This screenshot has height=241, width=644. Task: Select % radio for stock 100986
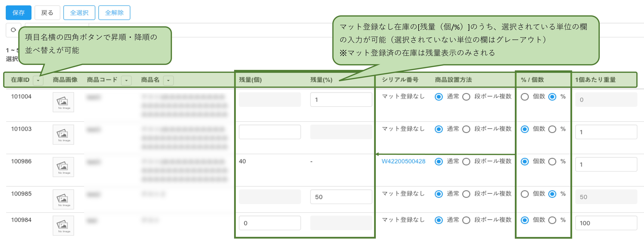coord(552,162)
